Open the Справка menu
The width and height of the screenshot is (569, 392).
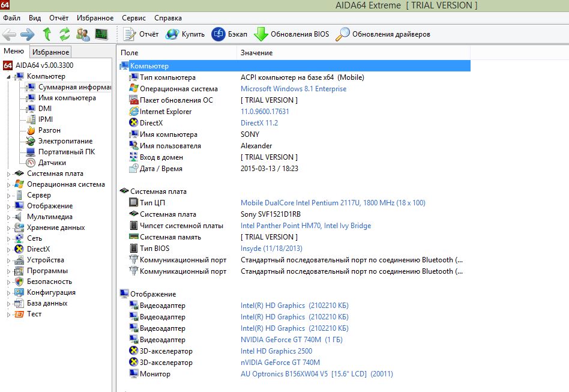coord(168,18)
